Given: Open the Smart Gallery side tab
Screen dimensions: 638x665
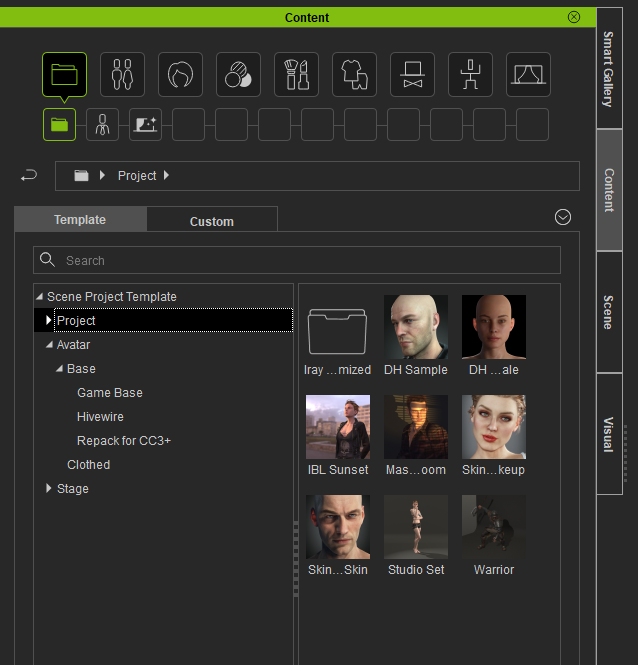Looking at the screenshot, I should pyautogui.click(x=609, y=68).
